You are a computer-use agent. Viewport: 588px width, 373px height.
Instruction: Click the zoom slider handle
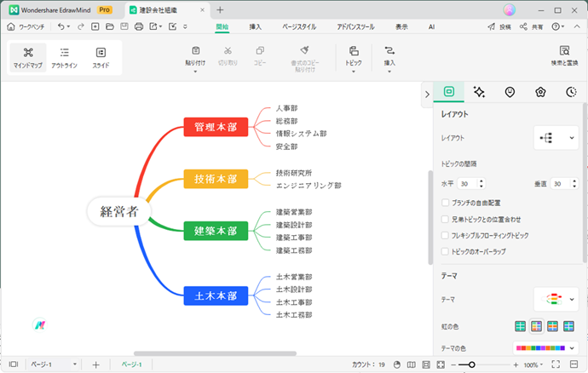(472, 364)
